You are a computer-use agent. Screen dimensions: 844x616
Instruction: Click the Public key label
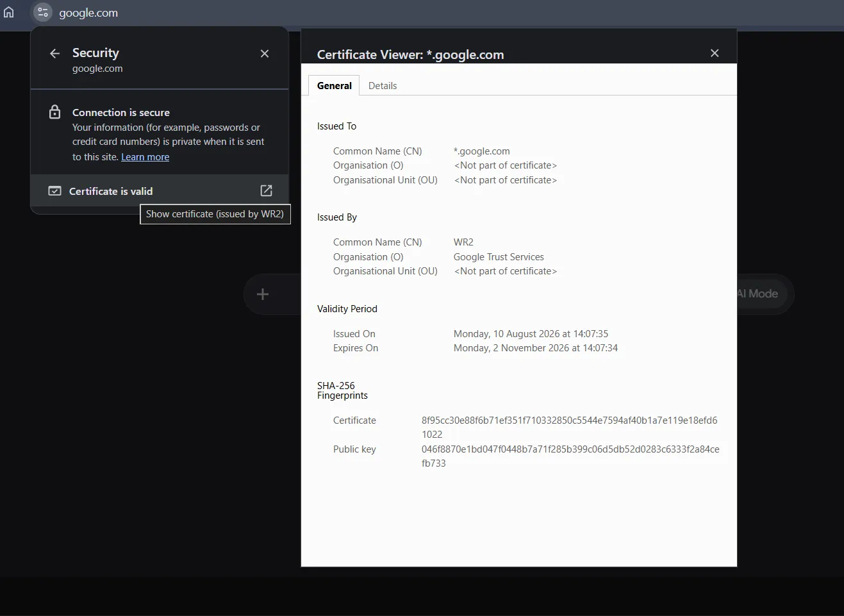354,449
